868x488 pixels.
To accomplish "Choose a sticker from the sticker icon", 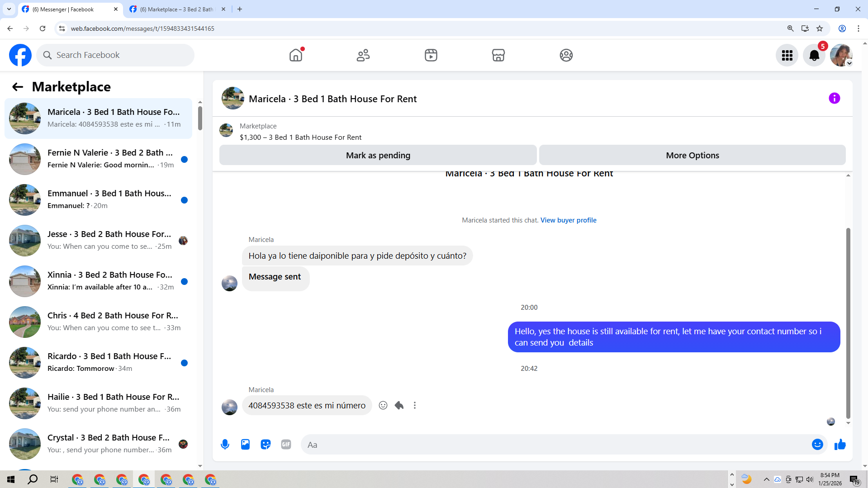I will pos(266,445).
